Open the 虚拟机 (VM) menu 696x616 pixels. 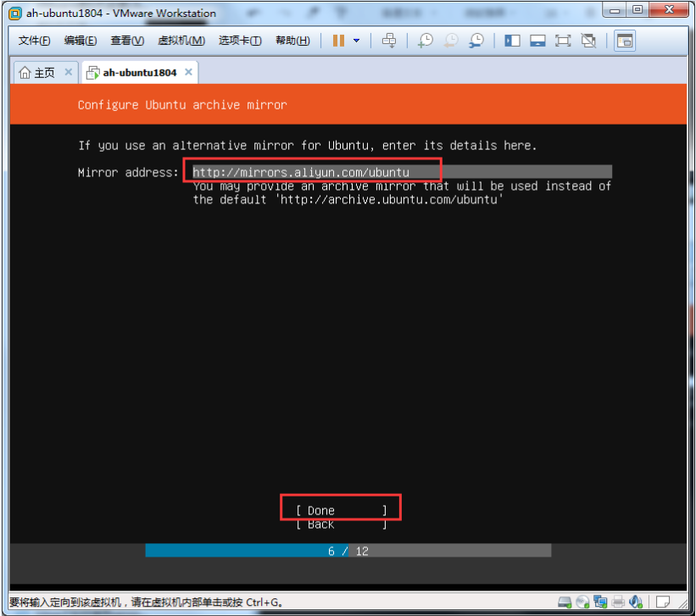(x=181, y=41)
